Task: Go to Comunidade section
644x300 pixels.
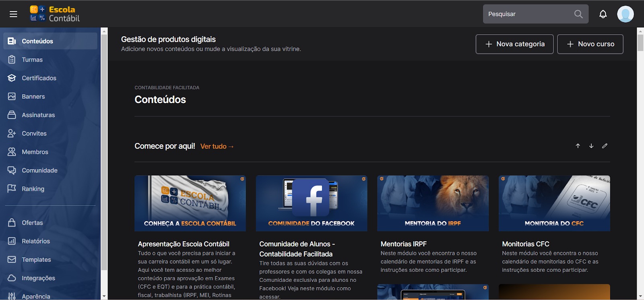Action: coord(50,170)
